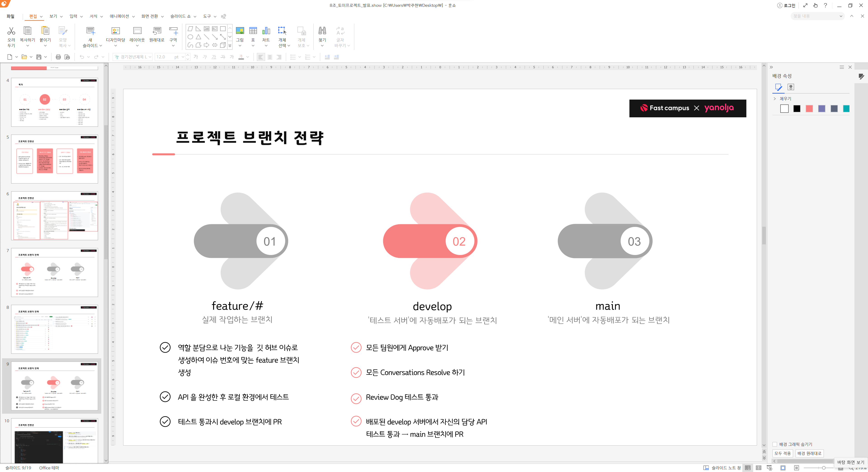
Task: Click the 찾기 binoculars icon
Action: point(322,31)
